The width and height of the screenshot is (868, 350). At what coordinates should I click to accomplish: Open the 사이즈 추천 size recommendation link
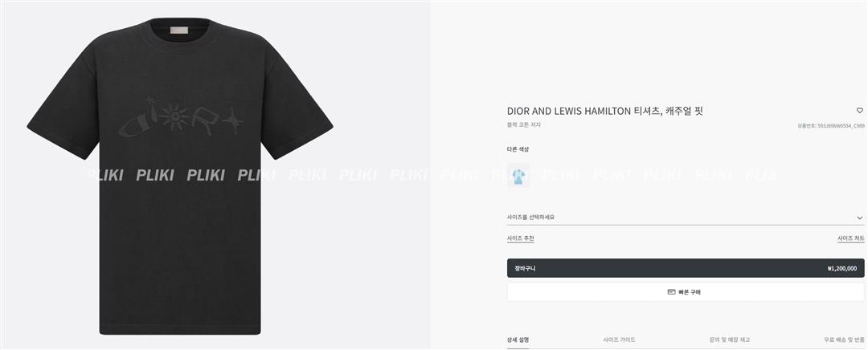coord(520,238)
